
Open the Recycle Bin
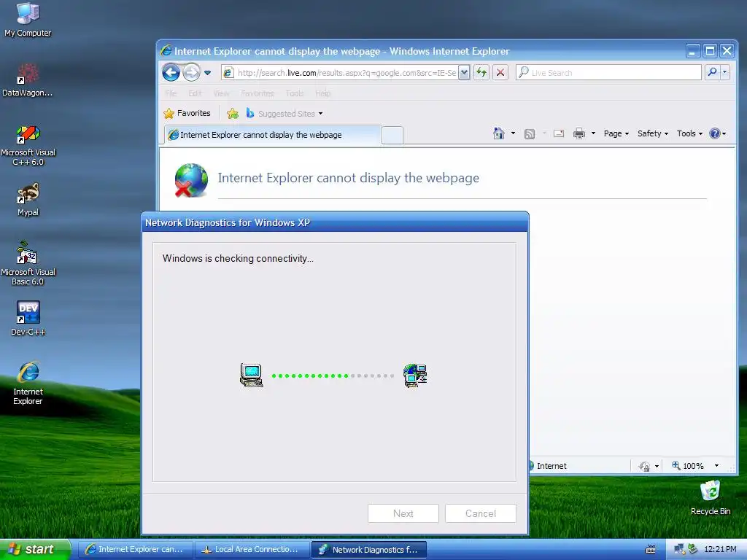pos(710,497)
